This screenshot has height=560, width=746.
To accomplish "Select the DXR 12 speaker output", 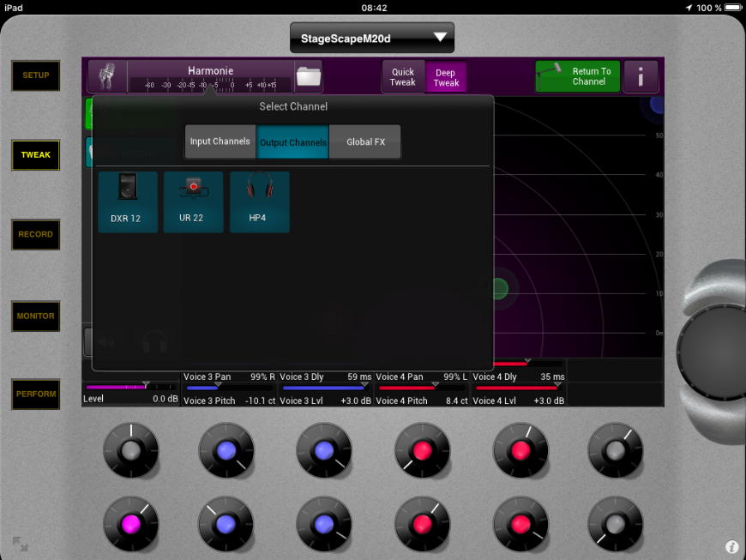I will point(128,202).
